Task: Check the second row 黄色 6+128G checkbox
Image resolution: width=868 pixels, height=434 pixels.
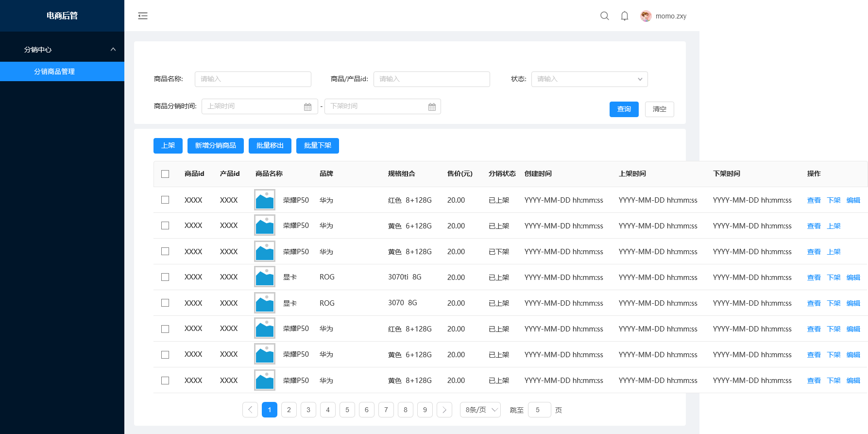Action: point(165,226)
